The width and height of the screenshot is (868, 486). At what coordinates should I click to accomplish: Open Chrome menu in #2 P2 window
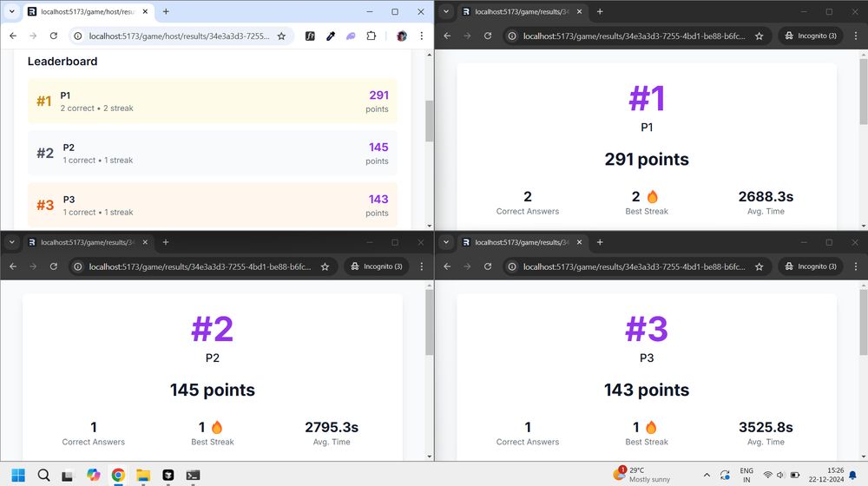[421, 266]
